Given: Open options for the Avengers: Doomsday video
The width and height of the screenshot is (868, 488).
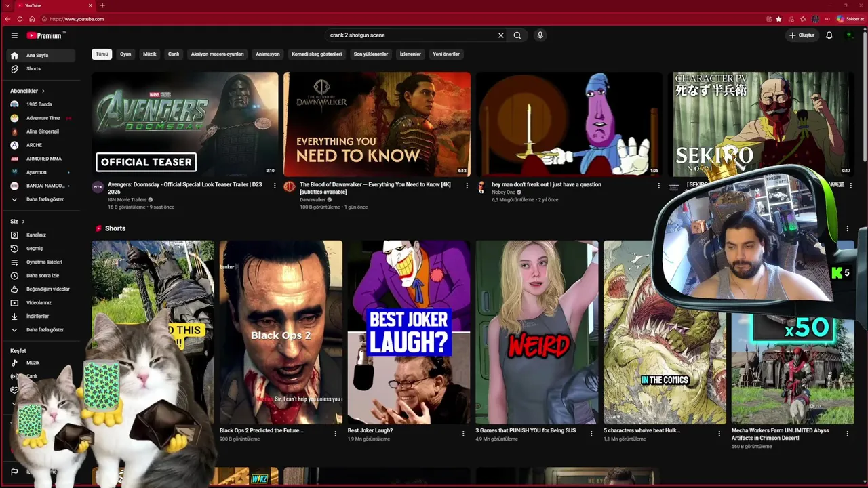Looking at the screenshot, I should [275, 186].
